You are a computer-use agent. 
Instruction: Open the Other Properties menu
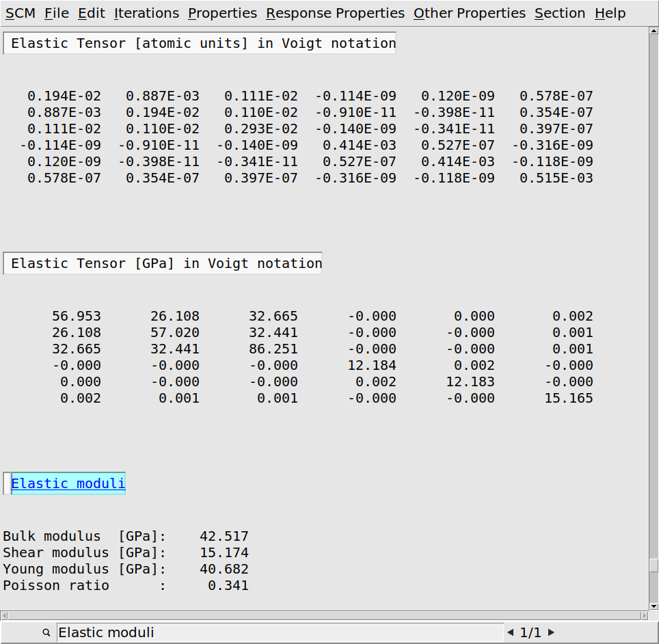click(470, 13)
